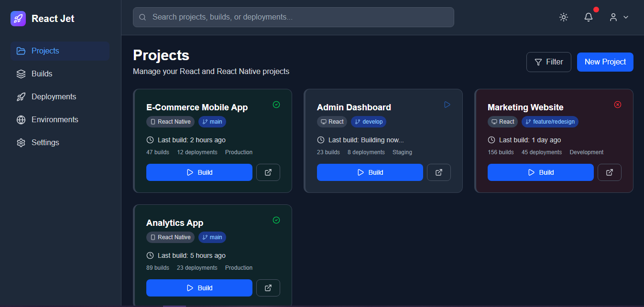Screen dimensions: 644x307
Task: Click the main branch tag on E-Commerce Mobile App
Action: tap(212, 122)
